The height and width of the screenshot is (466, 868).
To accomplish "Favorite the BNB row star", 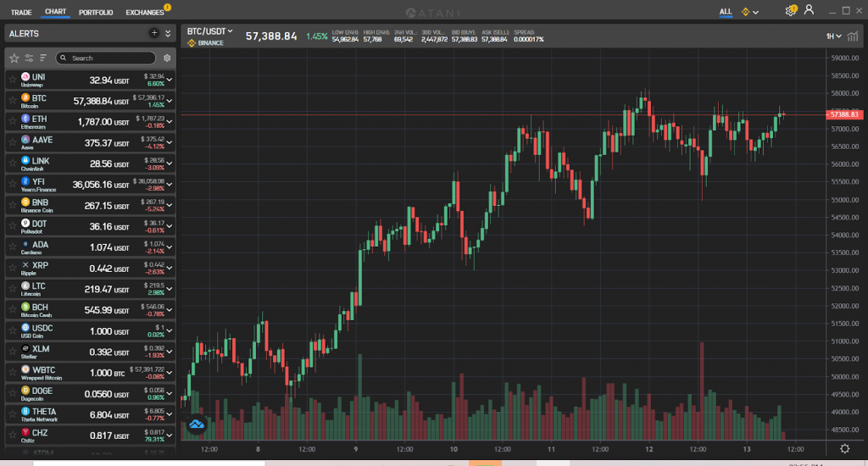I will click(12, 205).
